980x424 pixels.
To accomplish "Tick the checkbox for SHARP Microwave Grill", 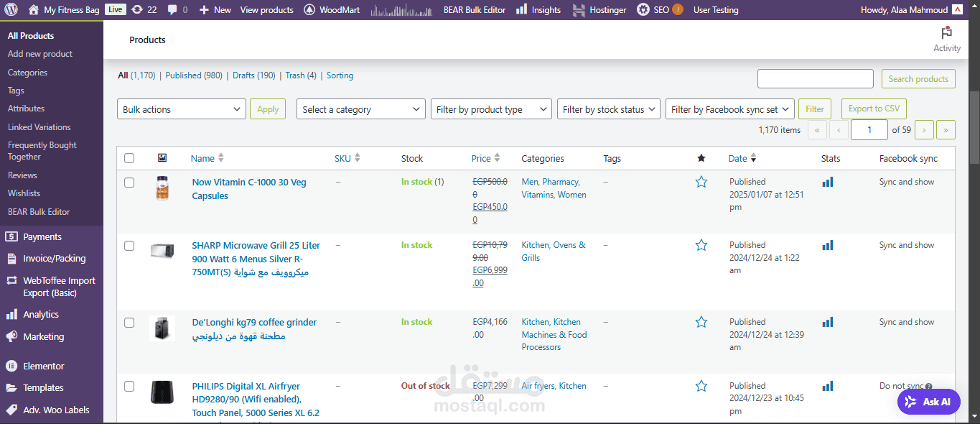I will click(129, 246).
